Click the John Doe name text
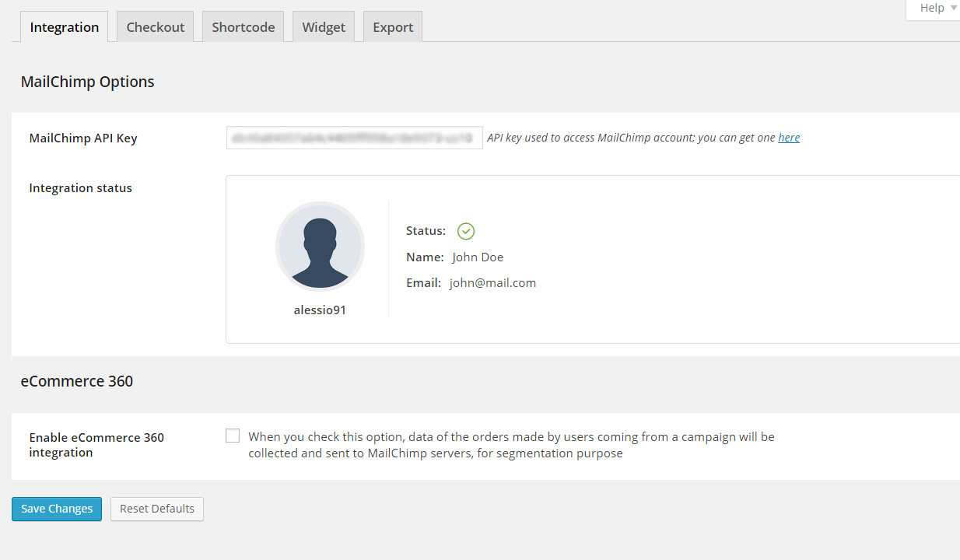The width and height of the screenshot is (960, 560). pyautogui.click(x=478, y=257)
